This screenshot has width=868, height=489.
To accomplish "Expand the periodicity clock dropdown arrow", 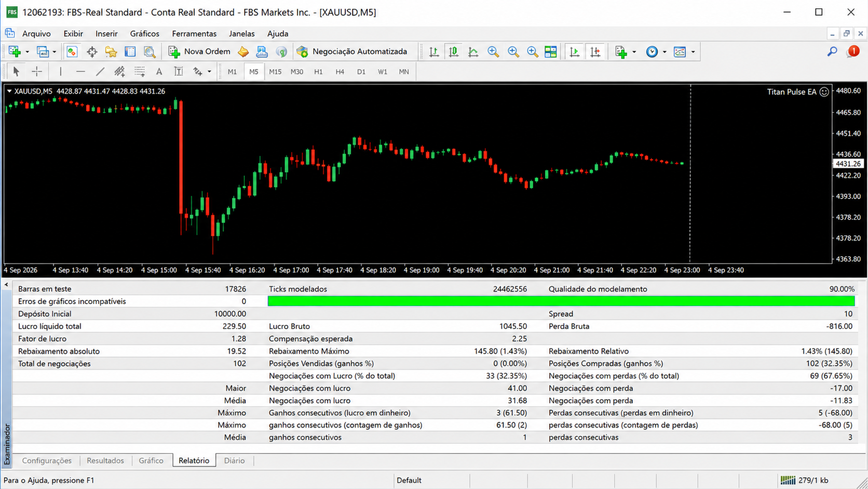I will [664, 52].
